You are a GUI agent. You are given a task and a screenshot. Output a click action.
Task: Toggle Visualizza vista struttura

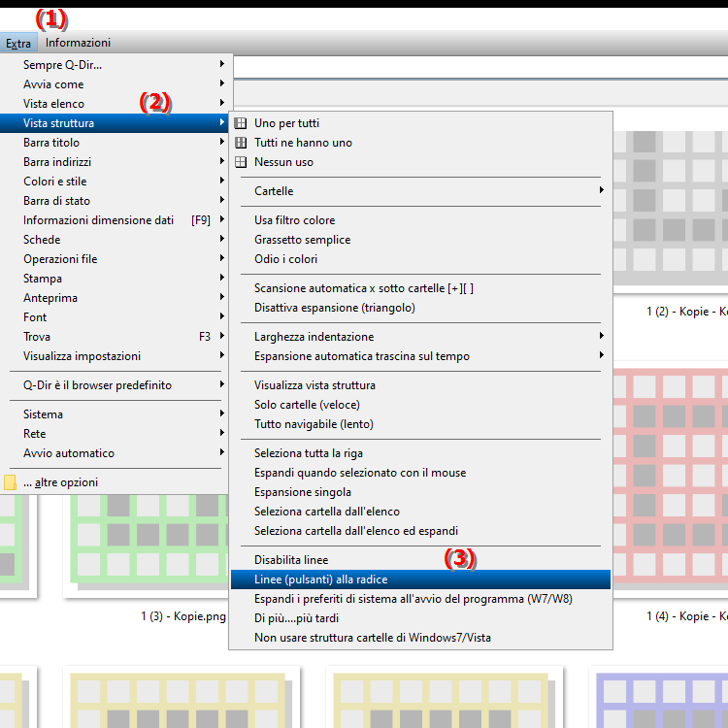[x=420, y=385]
